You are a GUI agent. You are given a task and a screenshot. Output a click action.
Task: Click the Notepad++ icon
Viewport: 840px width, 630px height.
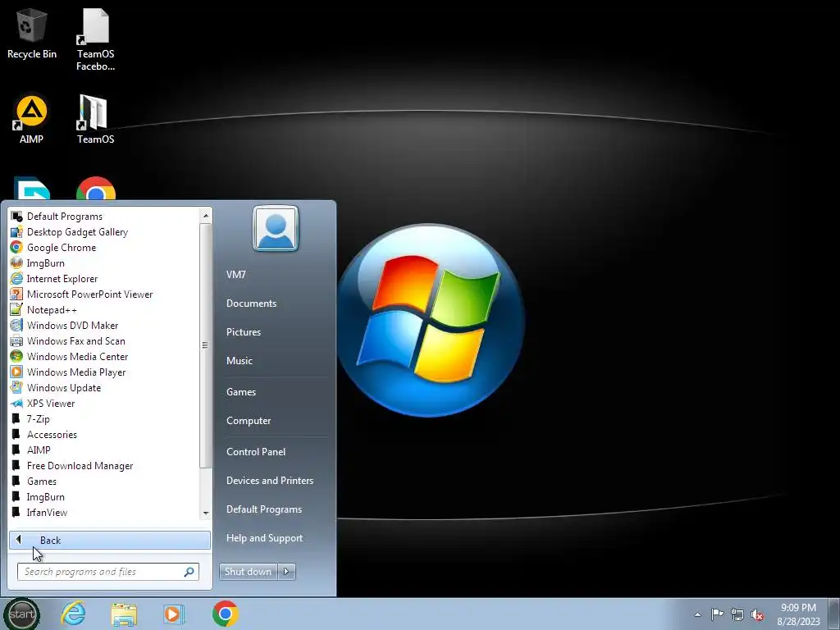(16, 309)
